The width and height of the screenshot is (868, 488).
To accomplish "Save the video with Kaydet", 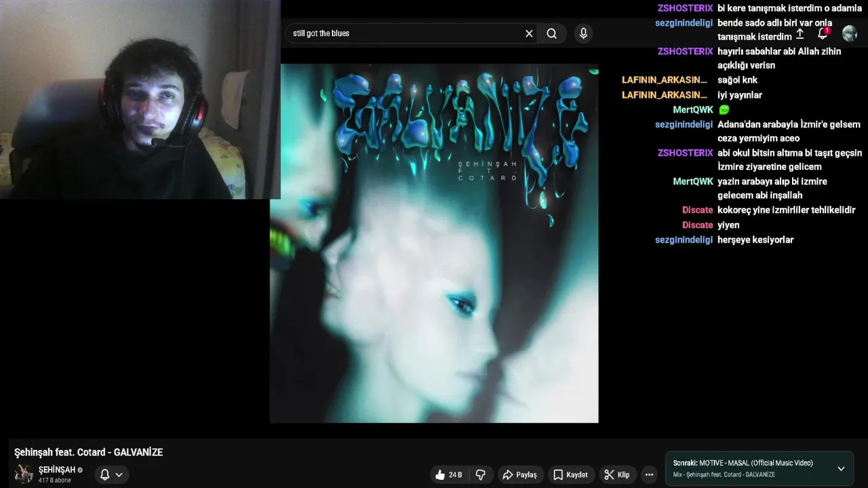I will pos(570,474).
